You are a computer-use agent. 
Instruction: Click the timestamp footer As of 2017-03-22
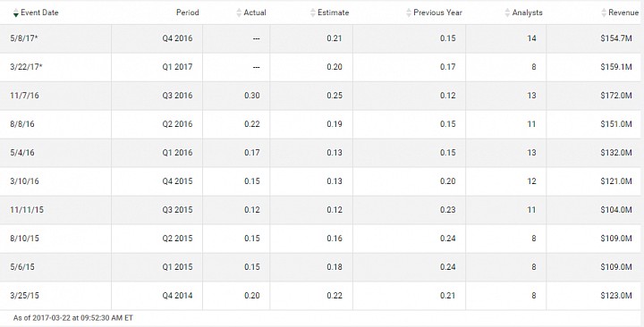(x=73, y=318)
